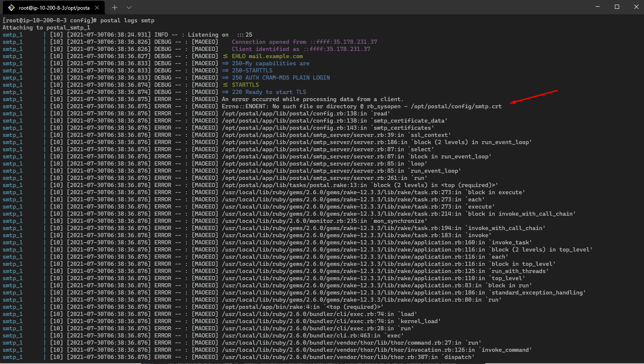Maximize the terminal window
This screenshot has height=364, width=644.
tap(617, 7)
